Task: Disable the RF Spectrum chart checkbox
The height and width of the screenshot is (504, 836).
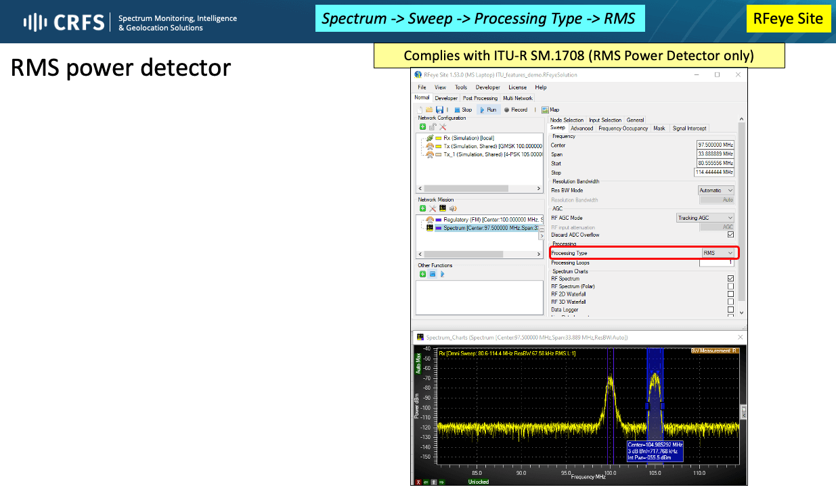Action: point(730,278)
